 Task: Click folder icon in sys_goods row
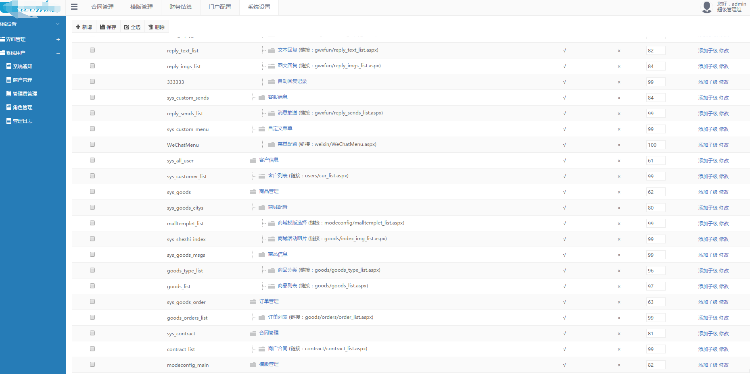click(253, 192)
